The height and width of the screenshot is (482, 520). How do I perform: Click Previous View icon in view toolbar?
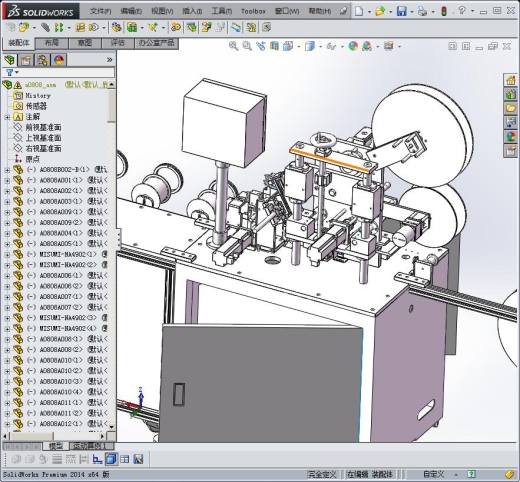(x=261, y=46)
